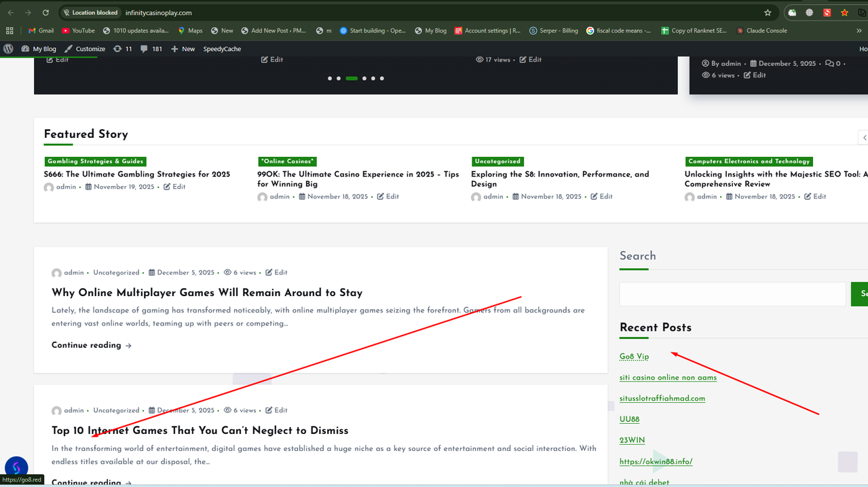Open the fiscal code means bookmark

(x=619, y=31)
